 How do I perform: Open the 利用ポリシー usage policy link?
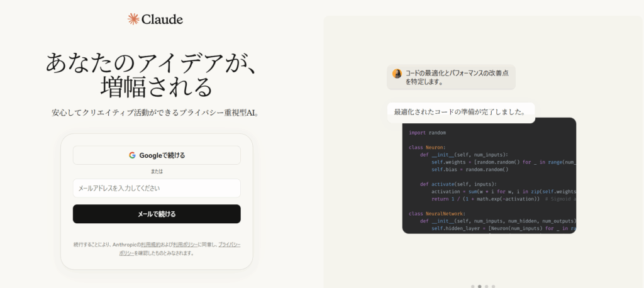tap(185, 245)
